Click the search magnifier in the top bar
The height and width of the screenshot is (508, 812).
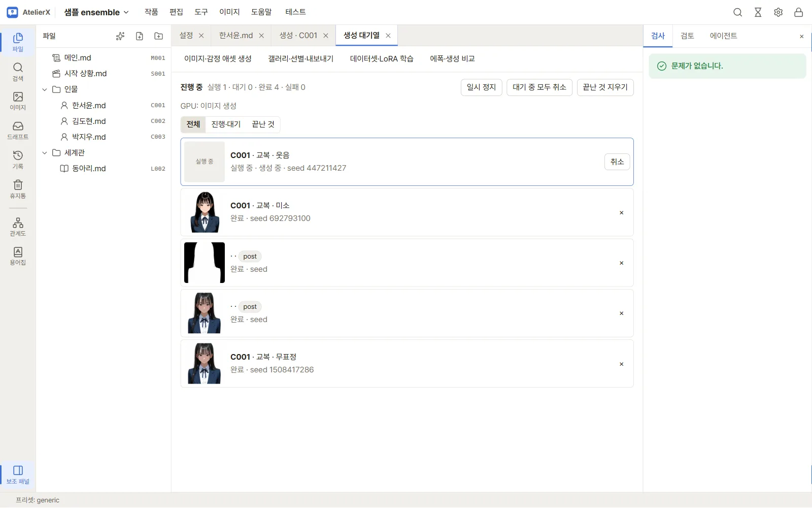coord(738,12)
